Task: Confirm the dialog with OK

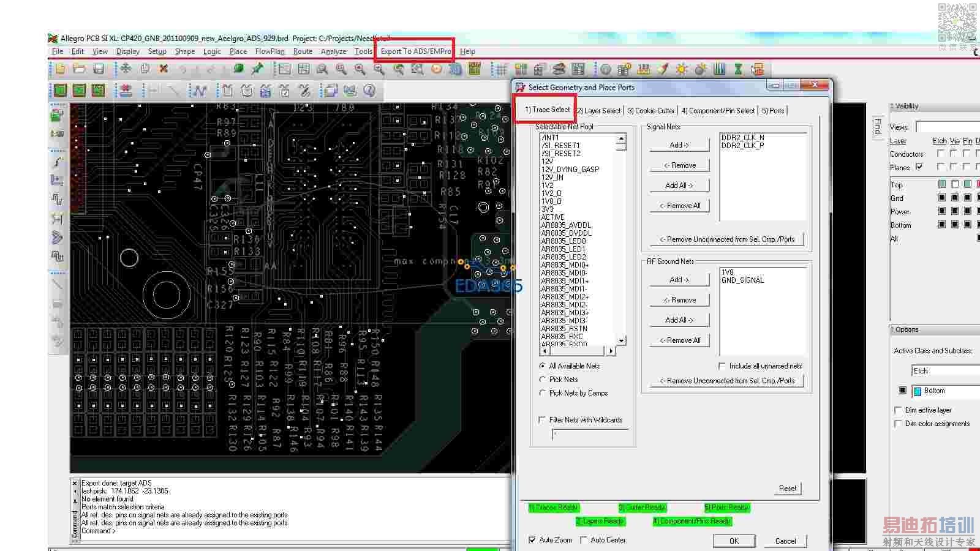Action: [734, 541]
